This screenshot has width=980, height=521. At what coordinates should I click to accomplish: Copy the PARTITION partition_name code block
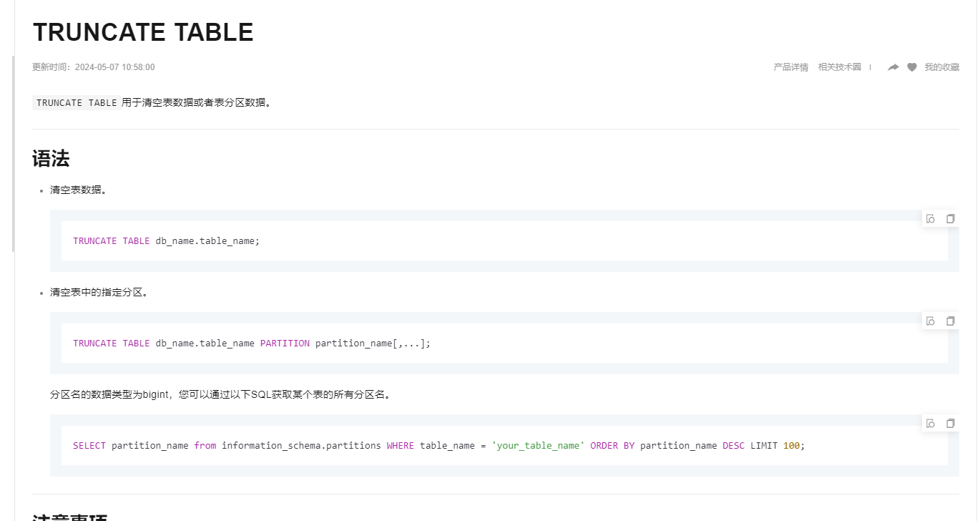tap(950, 321)
